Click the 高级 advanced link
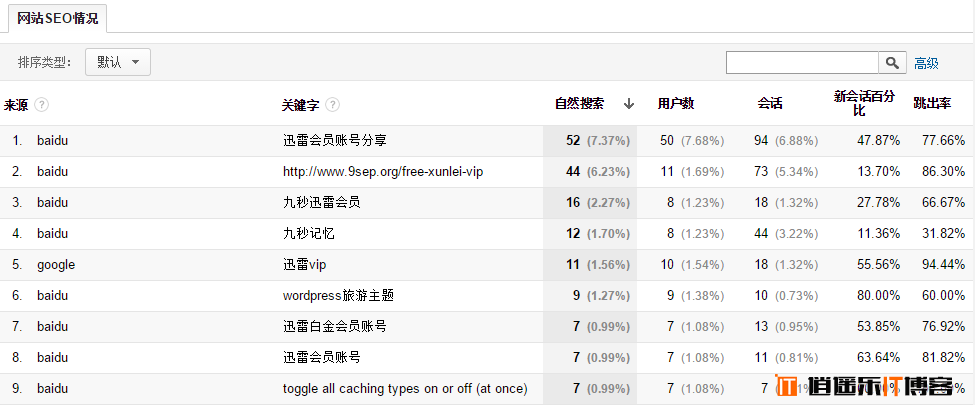The height and width of the screenshot is (405, 975). click(x=926, y=63)
